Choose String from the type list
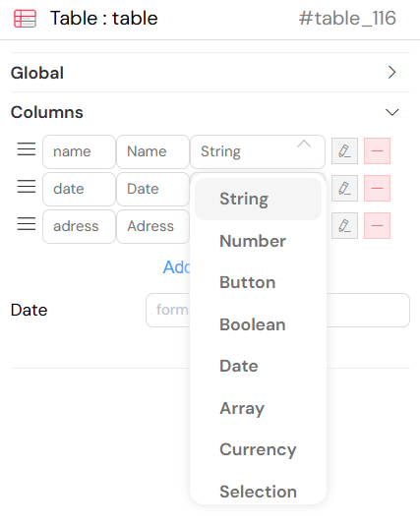 click(x=258, y=199)
